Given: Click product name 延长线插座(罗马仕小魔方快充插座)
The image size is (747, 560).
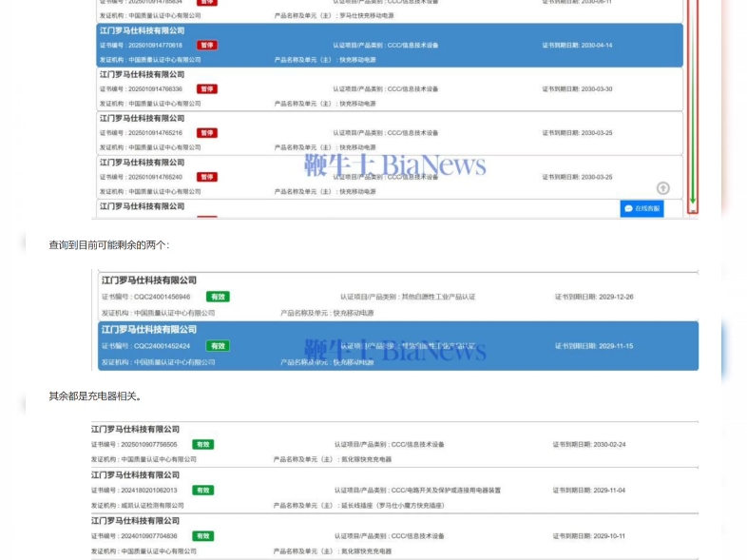Looking at the screenshot, I should pos(393,505).
